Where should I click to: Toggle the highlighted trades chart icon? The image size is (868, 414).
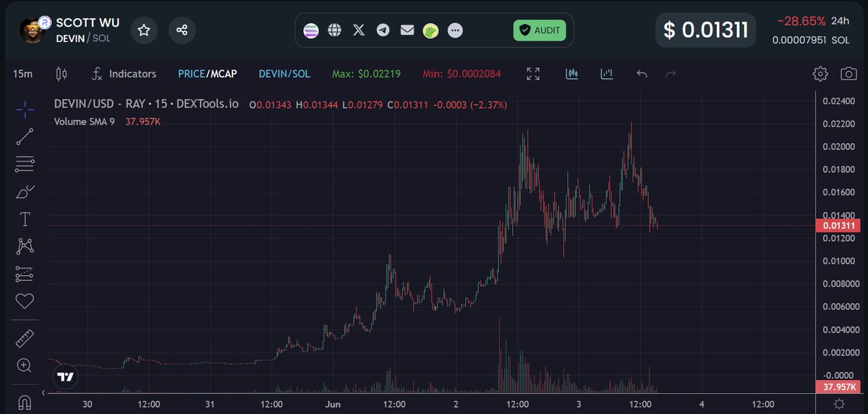click(572, 74)
